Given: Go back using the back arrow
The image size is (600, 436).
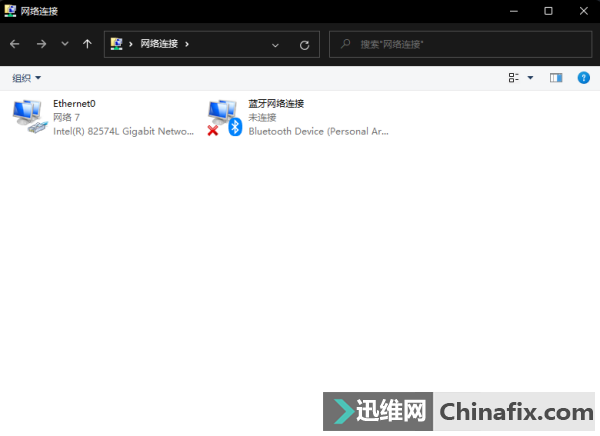Looking at the screenshot, I should click(15, 44).
